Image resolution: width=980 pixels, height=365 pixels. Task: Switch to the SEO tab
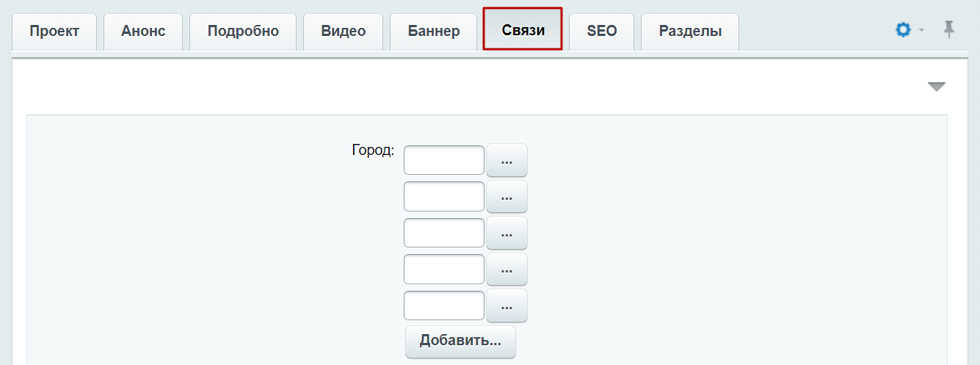602,32
